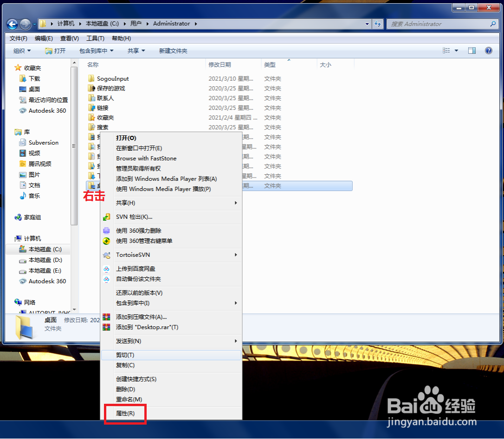Viewport: 504px width, 439px height.
Task: Choose 打开(O) in context menu
Action: tap(172, 138)
